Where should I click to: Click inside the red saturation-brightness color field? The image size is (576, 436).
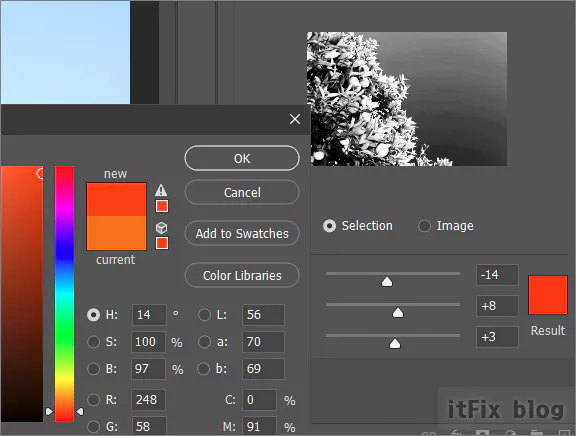(22, 294)
